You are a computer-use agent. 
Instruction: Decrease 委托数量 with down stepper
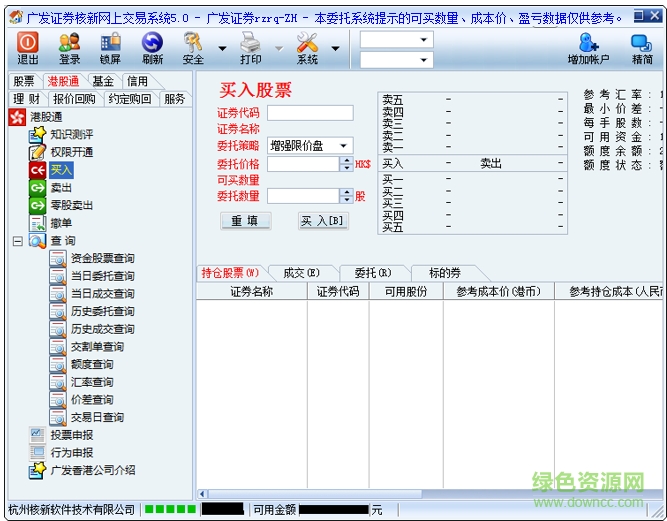(x=347, y=199)
